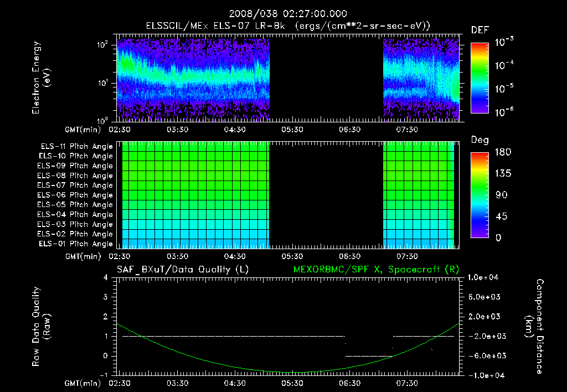Click the ELS-01 Pitch Angle row label
This screenshot has width=567, height=392.
coord(76,244)
